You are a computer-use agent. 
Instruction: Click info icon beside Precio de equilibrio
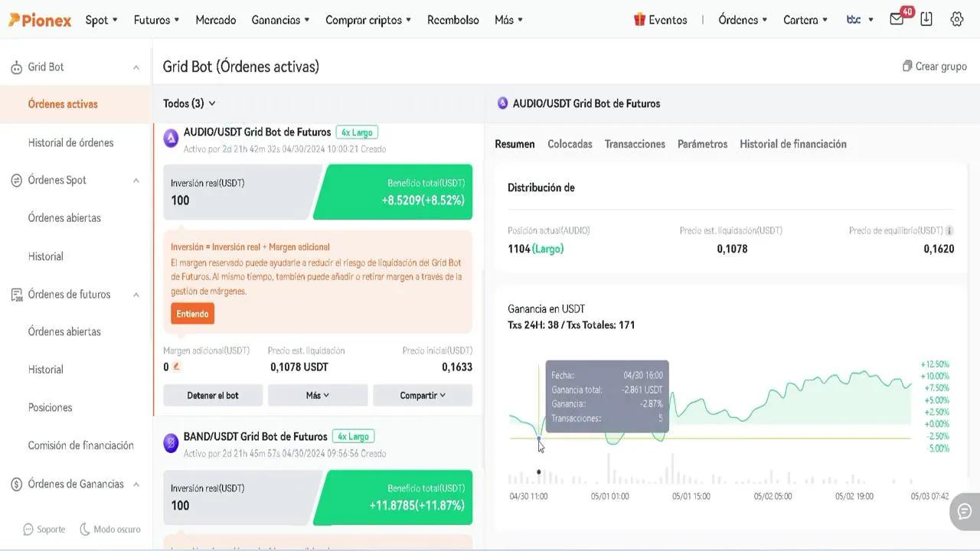coord(949,230)
